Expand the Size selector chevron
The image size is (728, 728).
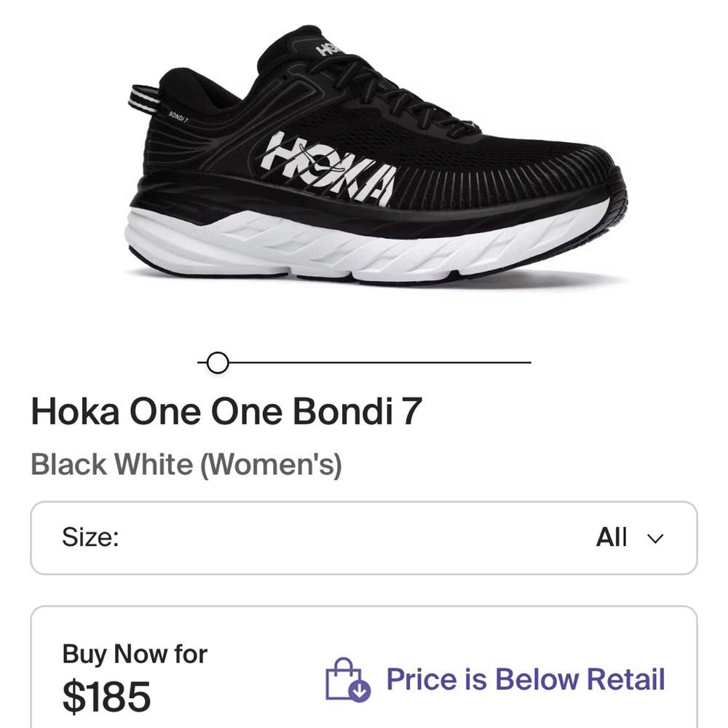(654, 538)
